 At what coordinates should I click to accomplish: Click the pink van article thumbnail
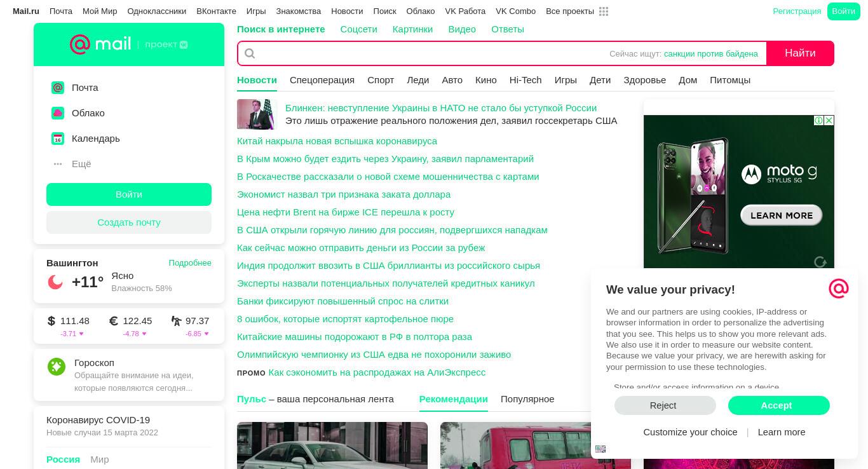536,445
